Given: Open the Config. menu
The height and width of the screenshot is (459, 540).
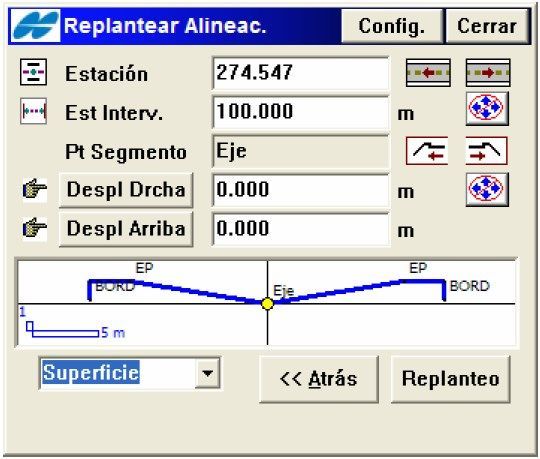Looking at the screenshot, I should [x=392, y=26].
